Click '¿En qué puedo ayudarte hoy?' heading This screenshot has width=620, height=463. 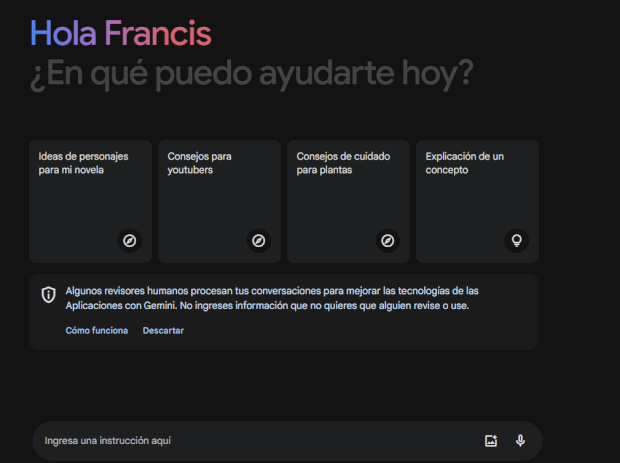coord(252,74)
